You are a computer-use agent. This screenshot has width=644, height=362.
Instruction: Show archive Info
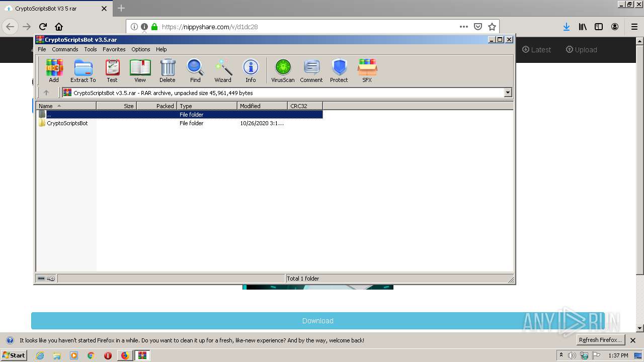251,70
